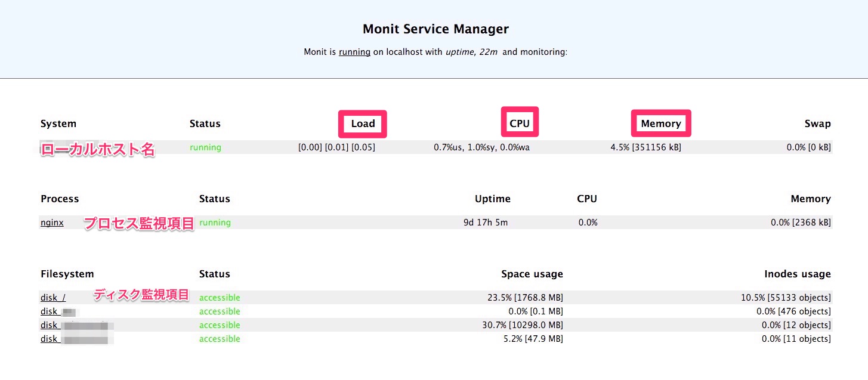This screenshot has width=868, height=380.
Task: Click the highlighted CPU header in System table
Action: (x=519, y=124)
